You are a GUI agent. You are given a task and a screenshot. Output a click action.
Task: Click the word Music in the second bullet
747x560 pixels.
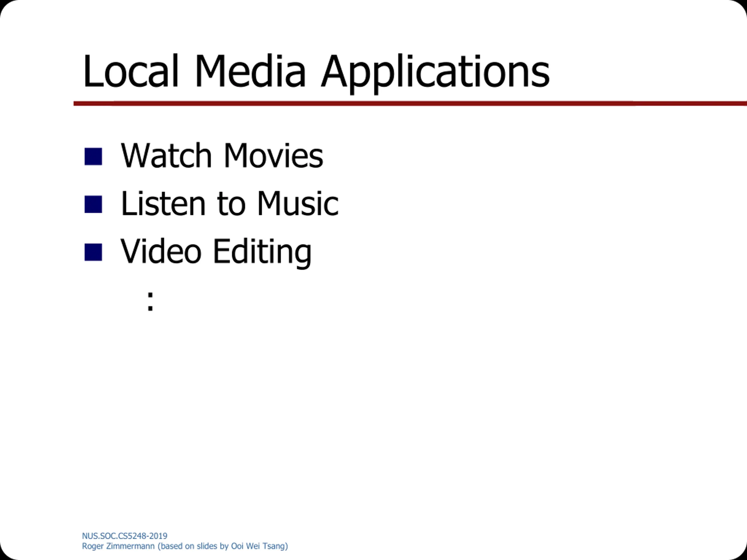[298, 204]
